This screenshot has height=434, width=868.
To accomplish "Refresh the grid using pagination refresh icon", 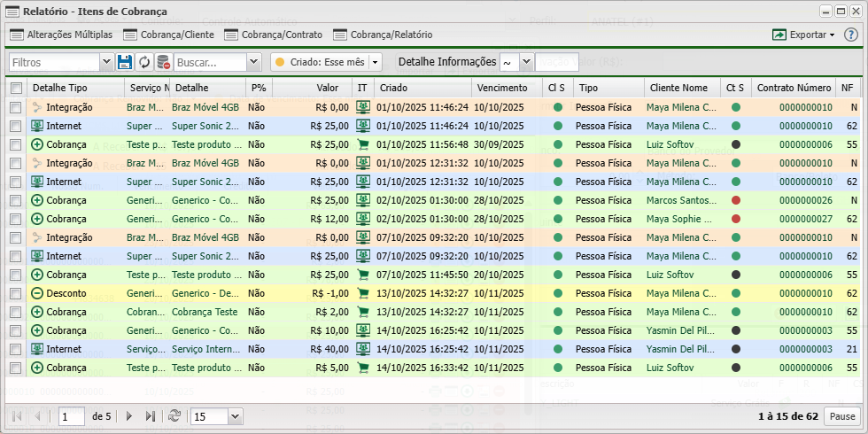I will coord(174,415).
